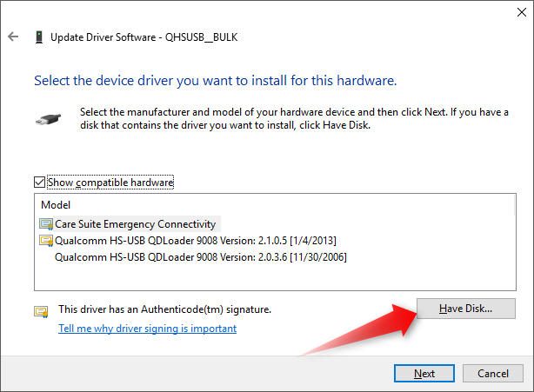This screenshot has width=534, height=392.
Task: Click the Model column header
Action: click(x=56, y=205)
